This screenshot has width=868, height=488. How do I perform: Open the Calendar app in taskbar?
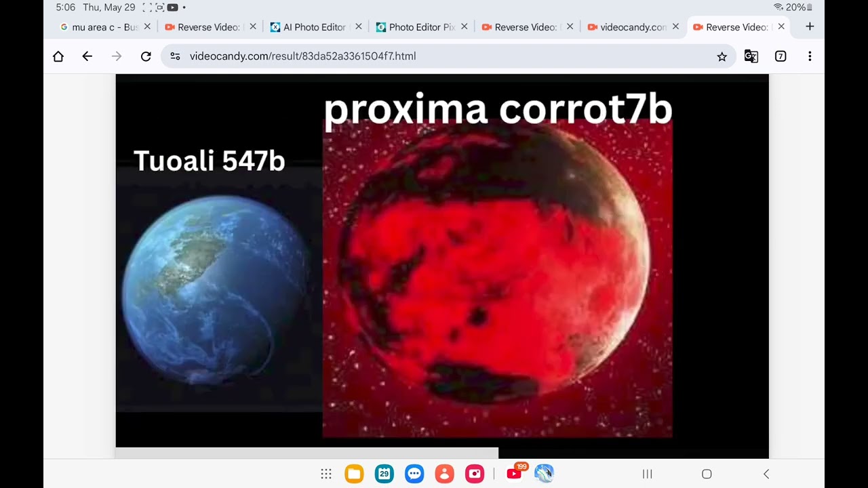(384, 474)
